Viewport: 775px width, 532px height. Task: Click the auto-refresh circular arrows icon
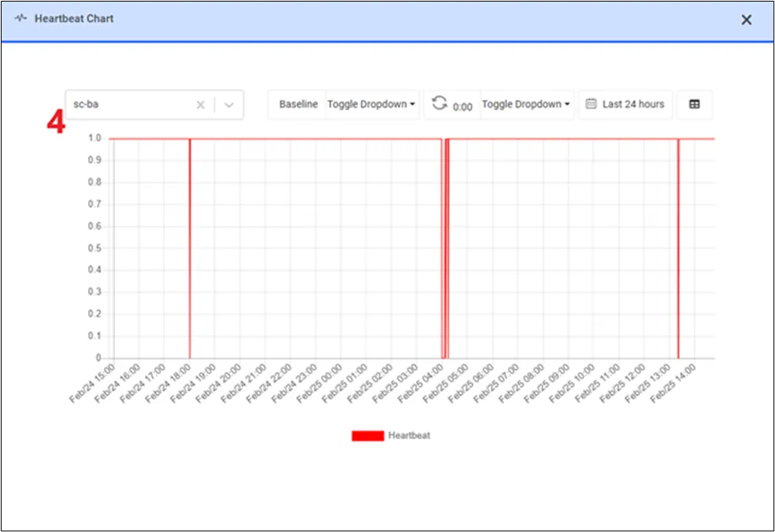[439, 103]
